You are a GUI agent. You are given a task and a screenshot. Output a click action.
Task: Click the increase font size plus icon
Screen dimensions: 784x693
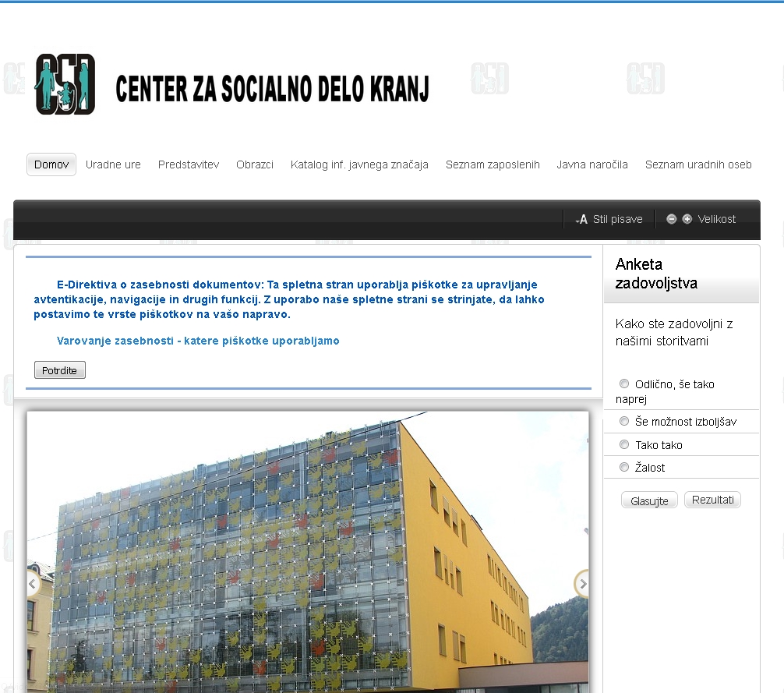tap(687, 219)
